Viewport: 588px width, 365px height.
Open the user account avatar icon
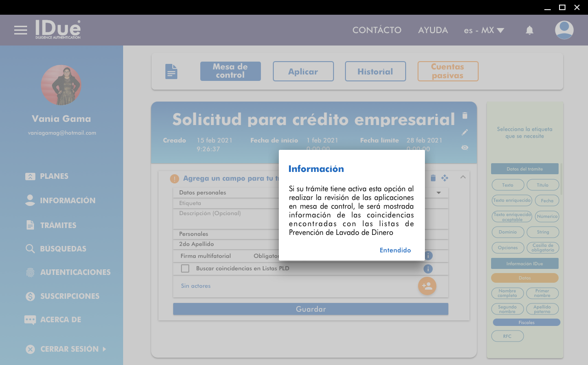coord(564,30)
